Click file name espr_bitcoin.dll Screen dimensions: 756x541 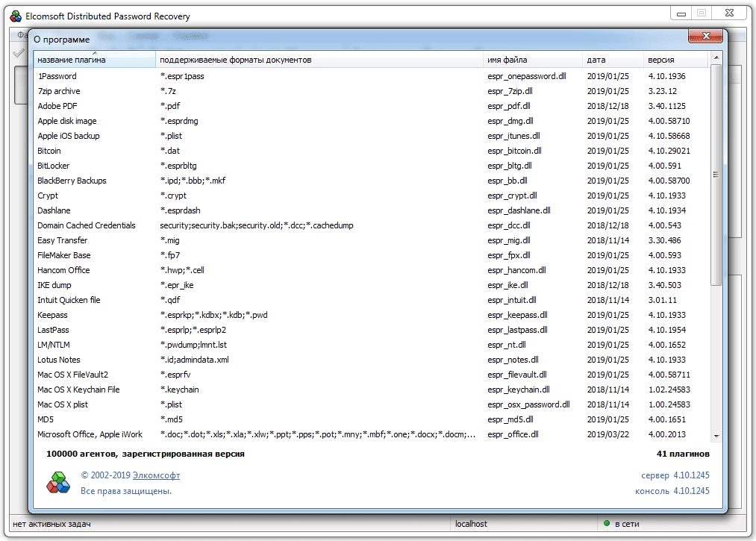pos(514,151)
